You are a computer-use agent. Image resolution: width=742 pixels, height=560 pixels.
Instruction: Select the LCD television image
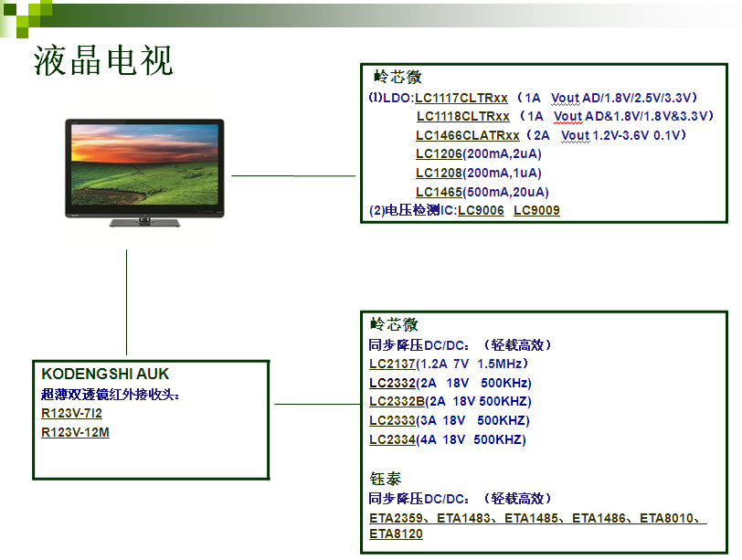coord(144,173)
